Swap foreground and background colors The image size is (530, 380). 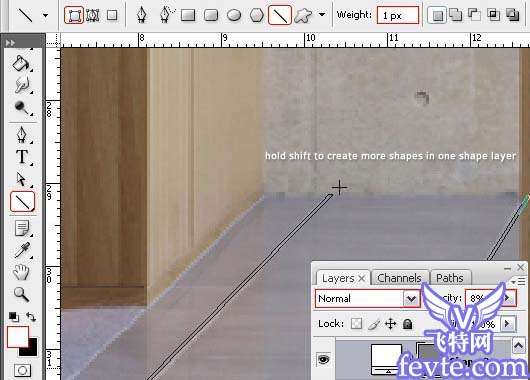click(31, 317)
